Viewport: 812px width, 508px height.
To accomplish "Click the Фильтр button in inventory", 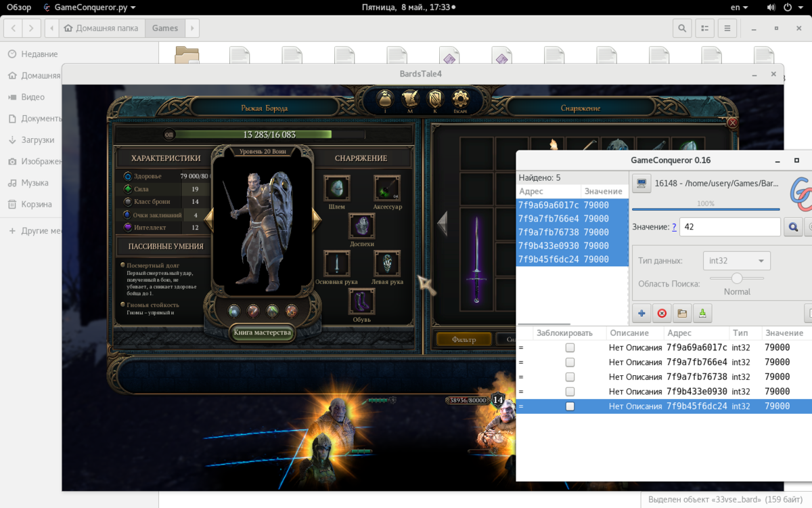I will point(464,339).
